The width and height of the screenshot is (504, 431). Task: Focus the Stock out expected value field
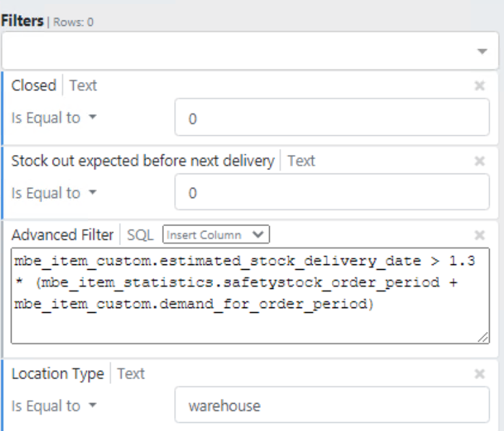tap(332, 193)
